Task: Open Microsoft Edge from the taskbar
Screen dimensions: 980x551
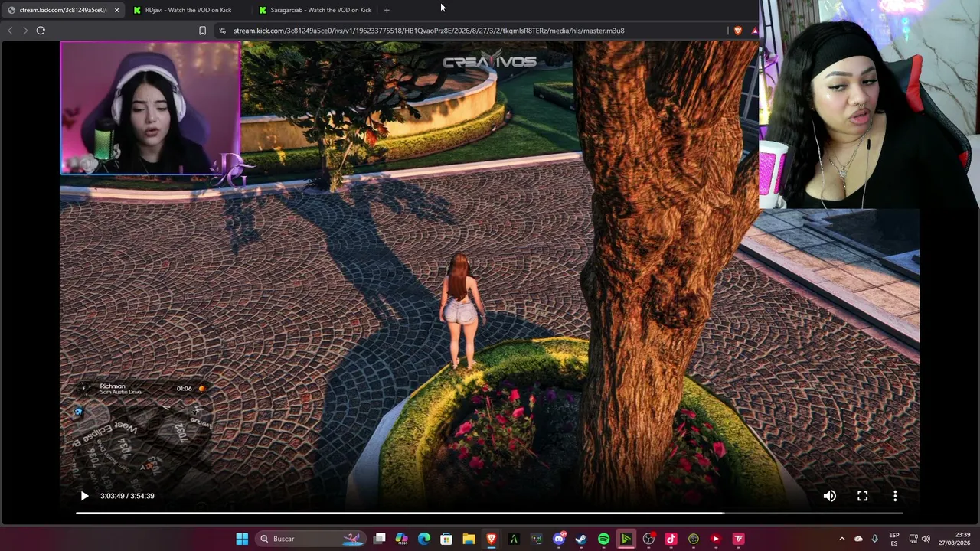Action: coord(424,539)
